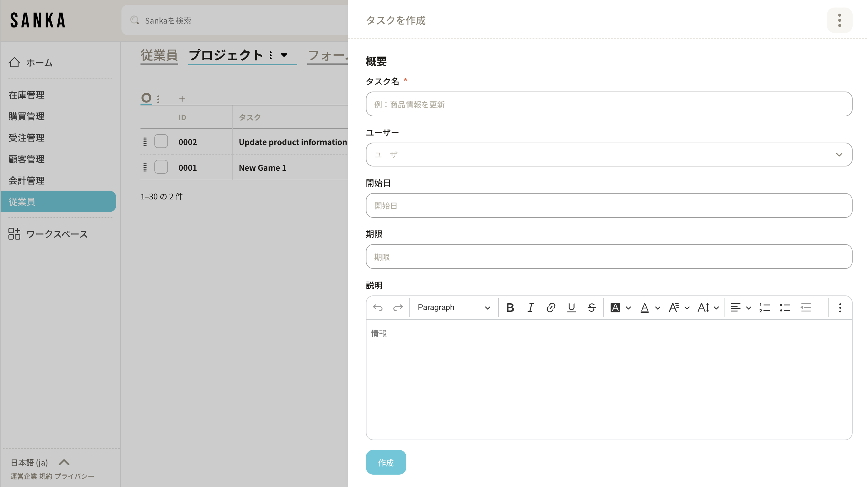Switch to the 従業員 tab
This screenshot has height=487, width=868.
click(x=159, y=55)
